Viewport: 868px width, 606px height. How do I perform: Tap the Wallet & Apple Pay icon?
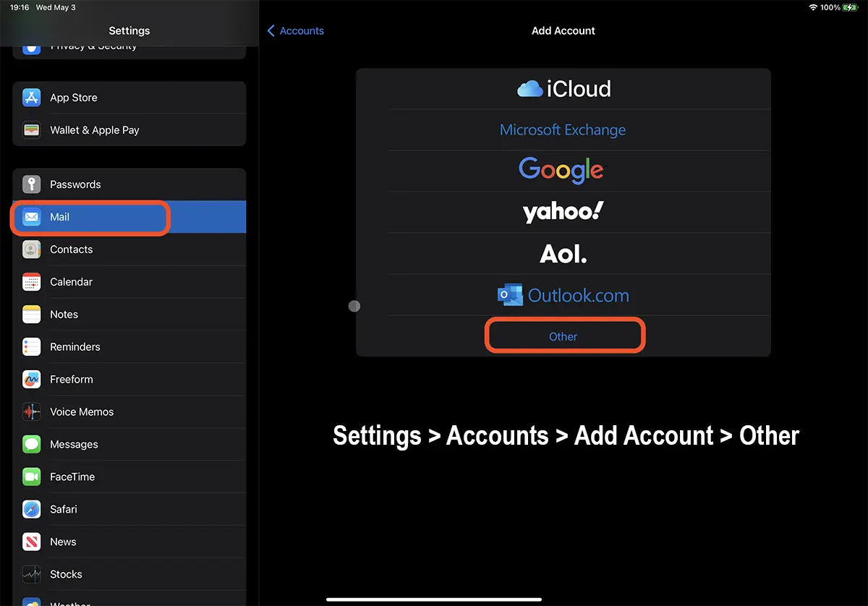tap(31, 130)
